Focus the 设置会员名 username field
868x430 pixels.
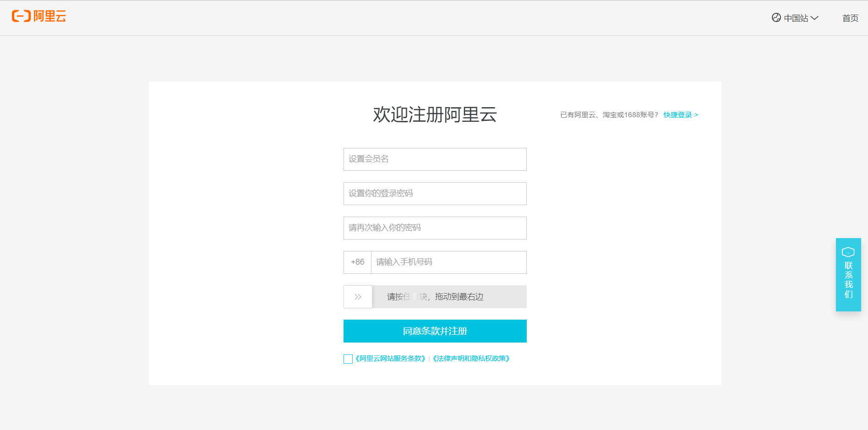(435, 159)
